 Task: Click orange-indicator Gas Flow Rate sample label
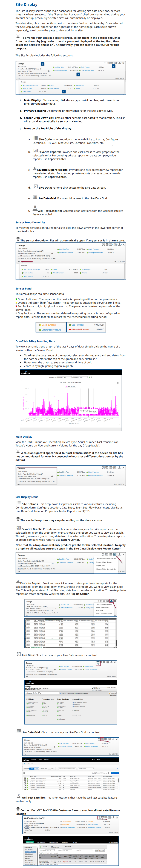coord(49,325)
